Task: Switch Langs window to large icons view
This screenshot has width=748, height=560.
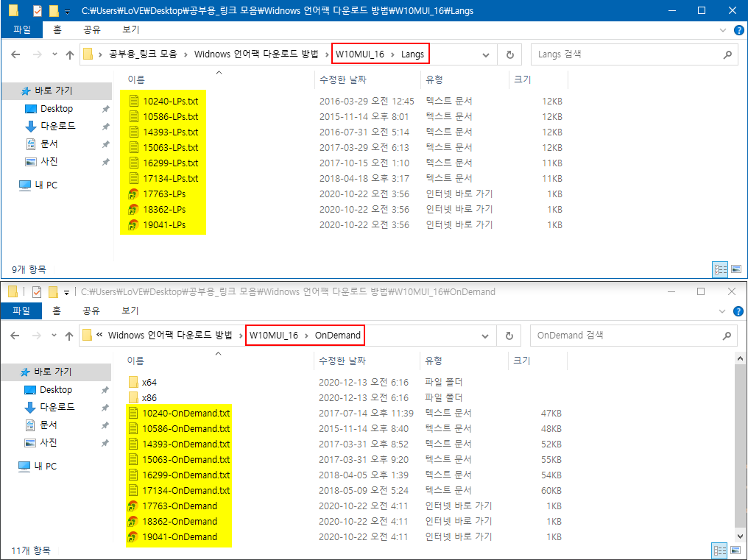Action: pos(736,269)
